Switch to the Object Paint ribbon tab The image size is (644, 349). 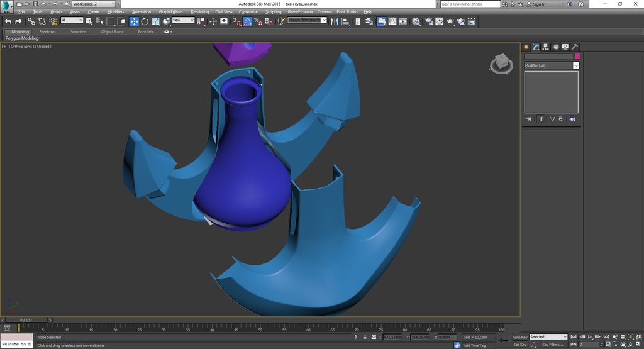pos(112,31)
